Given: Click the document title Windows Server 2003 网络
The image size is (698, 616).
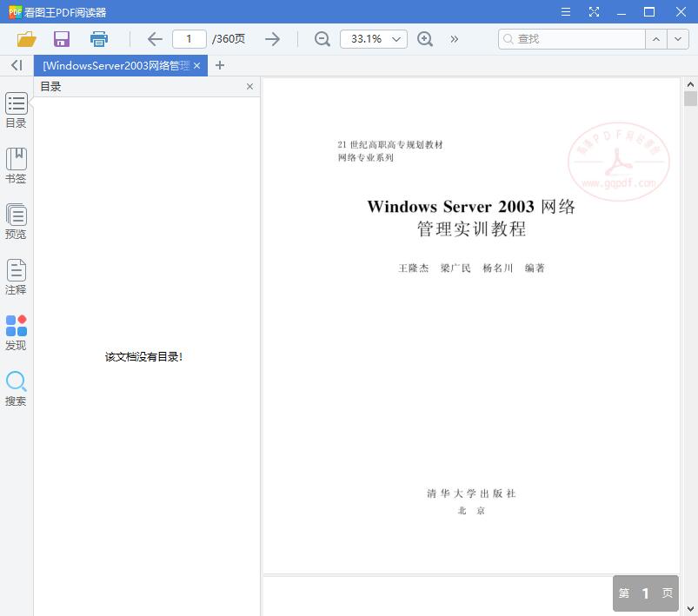Looking at the screenshot, I should click(x=471, y=207).
